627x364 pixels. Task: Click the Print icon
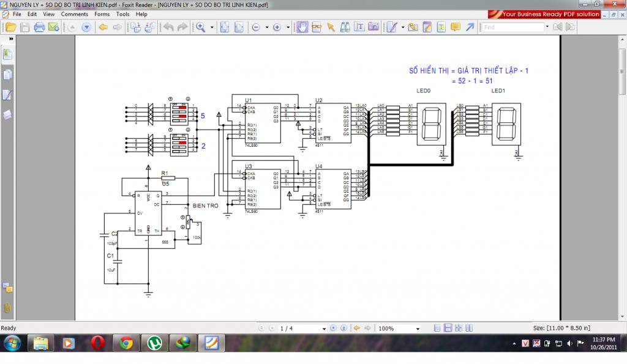[x=39, y=27]
